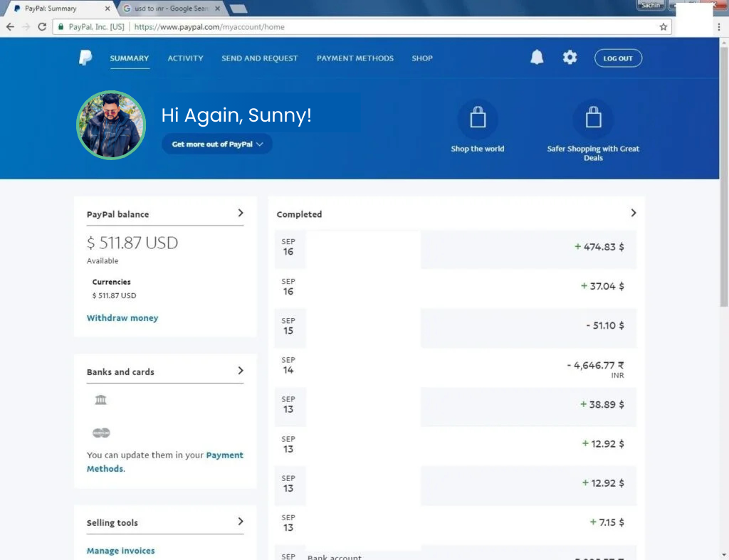Expand the Get more out of PayPal dropdown

coord(216,144)
